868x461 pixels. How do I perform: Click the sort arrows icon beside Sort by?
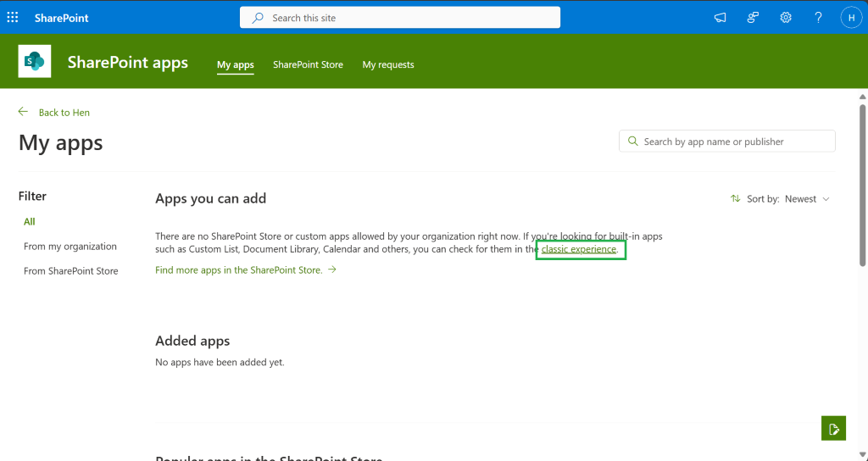click(735, 198)
